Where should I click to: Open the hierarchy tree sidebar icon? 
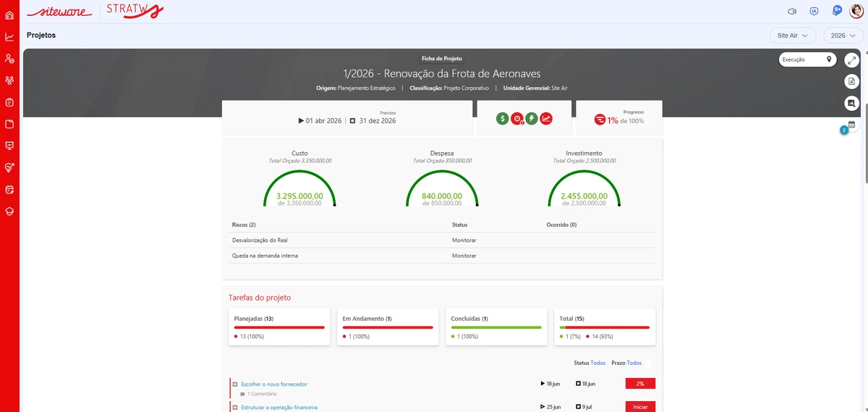(x=9, y=80)
